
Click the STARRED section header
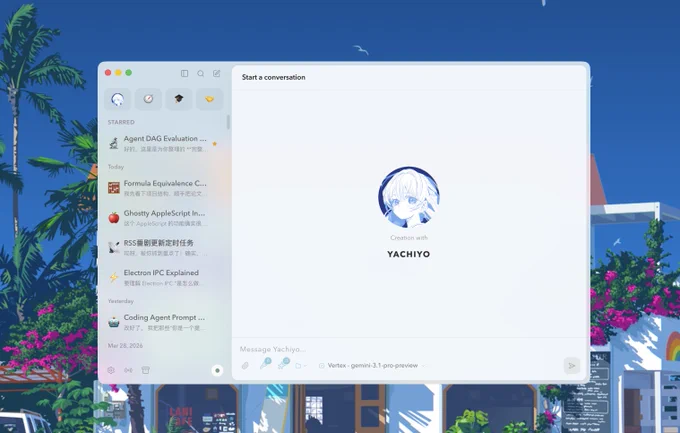coord(121,122)
